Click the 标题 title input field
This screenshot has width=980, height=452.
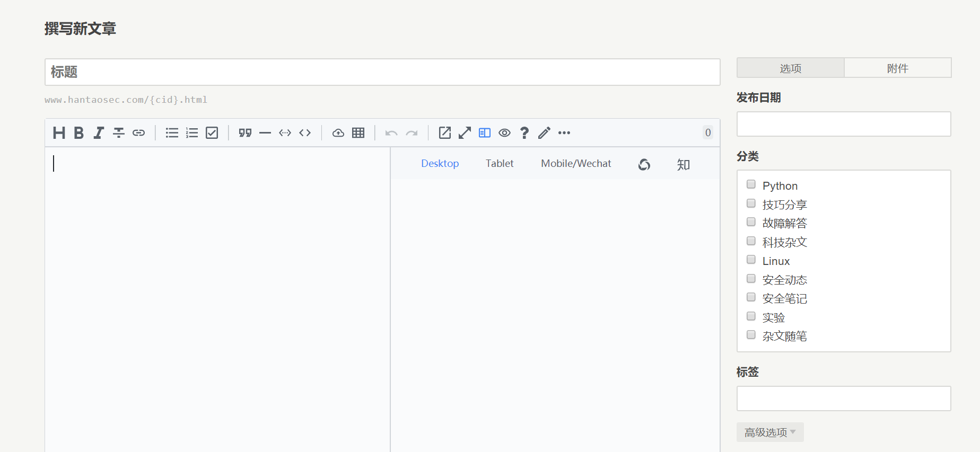click(x=382, y=72)
